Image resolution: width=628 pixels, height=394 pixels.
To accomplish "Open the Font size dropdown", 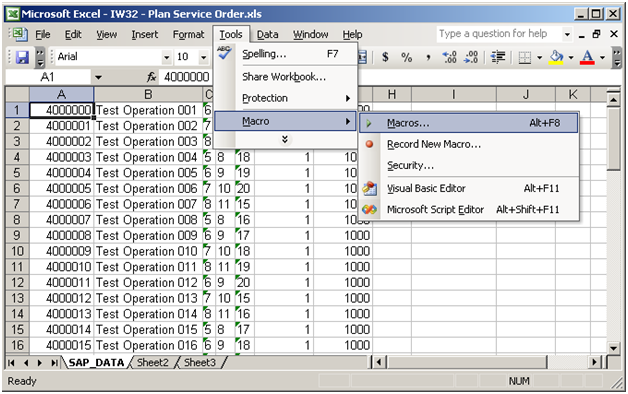I will (203, 57).
